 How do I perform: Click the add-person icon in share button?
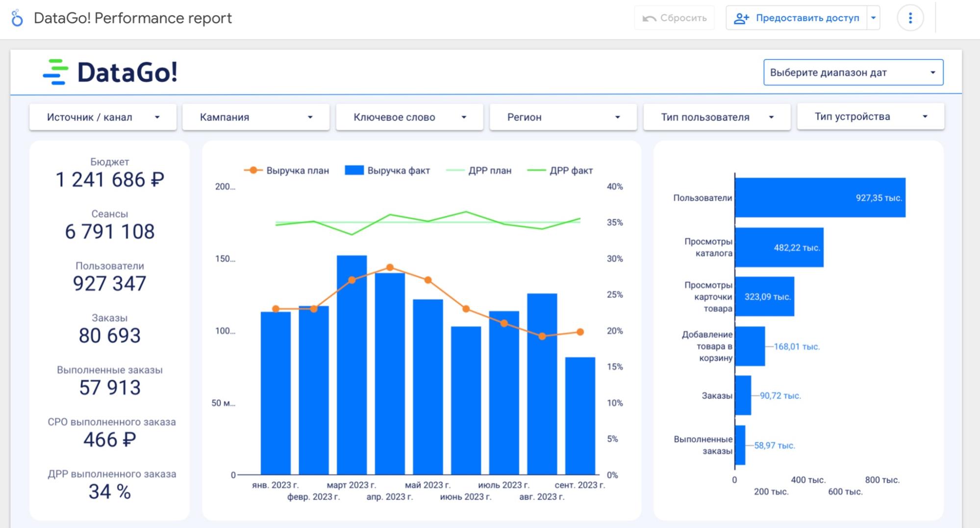(x=741, y=18)
